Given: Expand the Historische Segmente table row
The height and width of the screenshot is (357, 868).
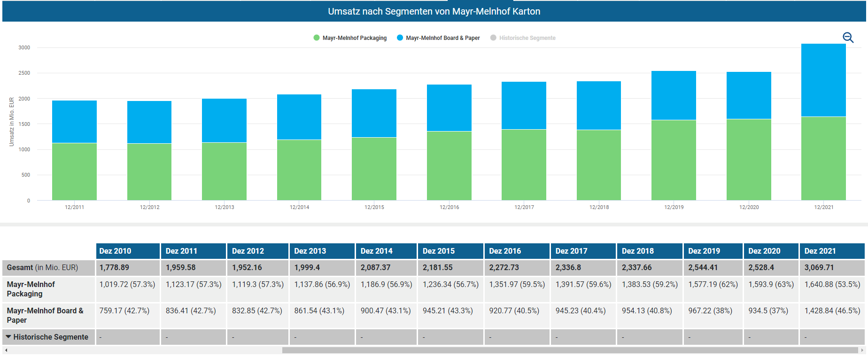Looking at the screenshot, I should point(8,337).
